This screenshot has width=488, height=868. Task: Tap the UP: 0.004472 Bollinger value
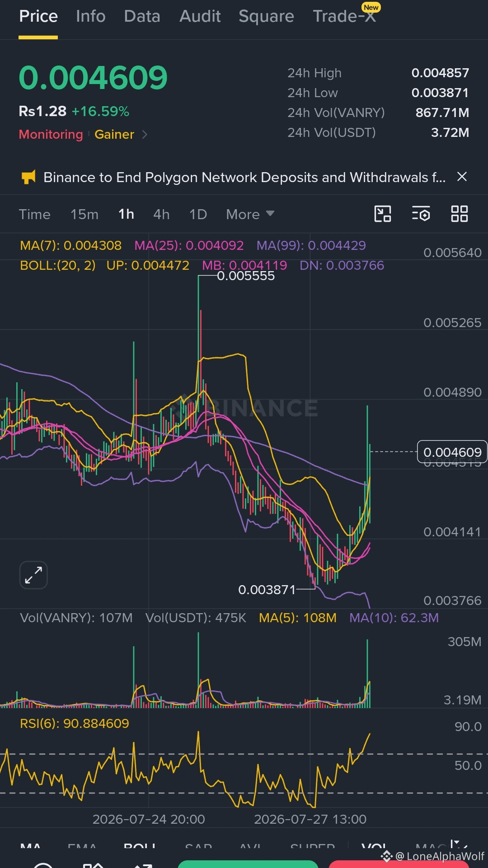(x=148, y=265)
